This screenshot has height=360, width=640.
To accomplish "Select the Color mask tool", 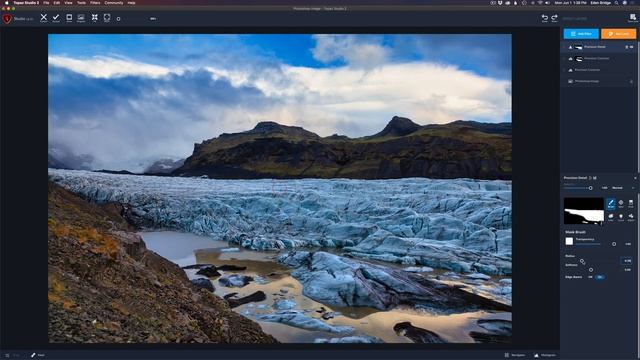I will (611, 217).
